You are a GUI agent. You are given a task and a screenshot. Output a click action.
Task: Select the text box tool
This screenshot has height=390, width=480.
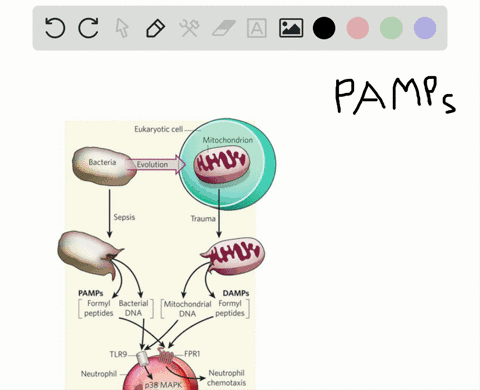click(257, 28)
